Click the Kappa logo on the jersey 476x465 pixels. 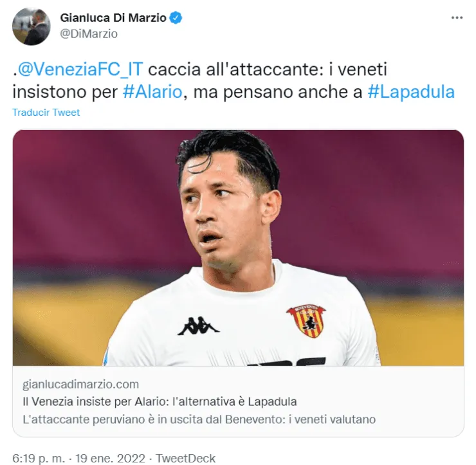pyautogui.click(x=198, y=326)
